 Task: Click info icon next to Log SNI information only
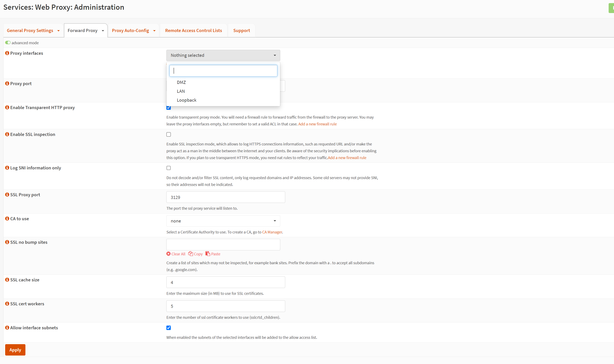tap(7, 168)
